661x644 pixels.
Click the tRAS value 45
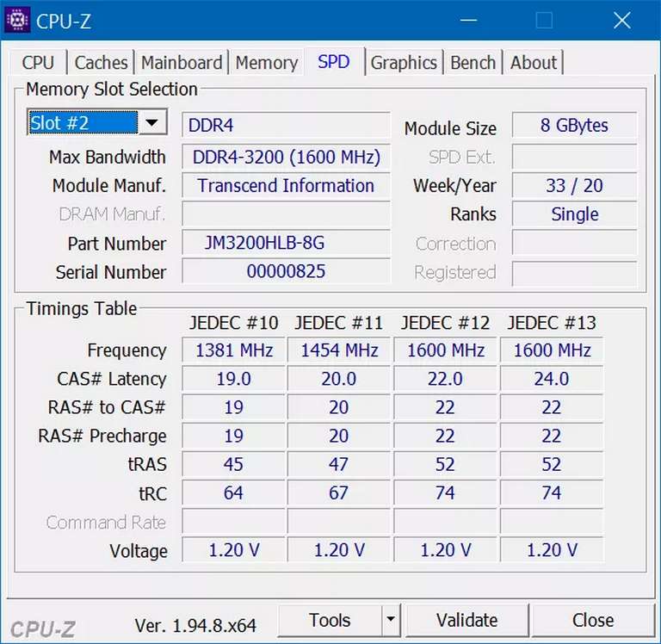[233, 464]
